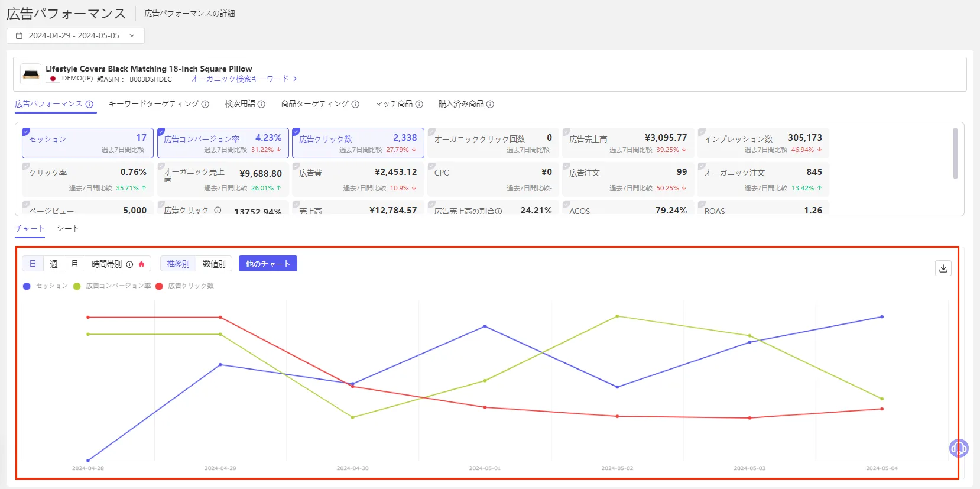Click the 305,173 インプレッション数 value

point(805,138)
